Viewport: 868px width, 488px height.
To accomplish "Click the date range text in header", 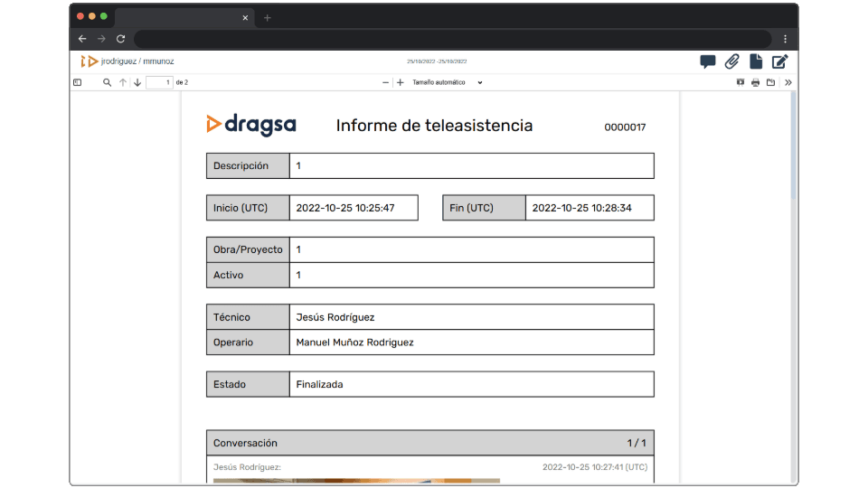I will [x=437, y=61].
